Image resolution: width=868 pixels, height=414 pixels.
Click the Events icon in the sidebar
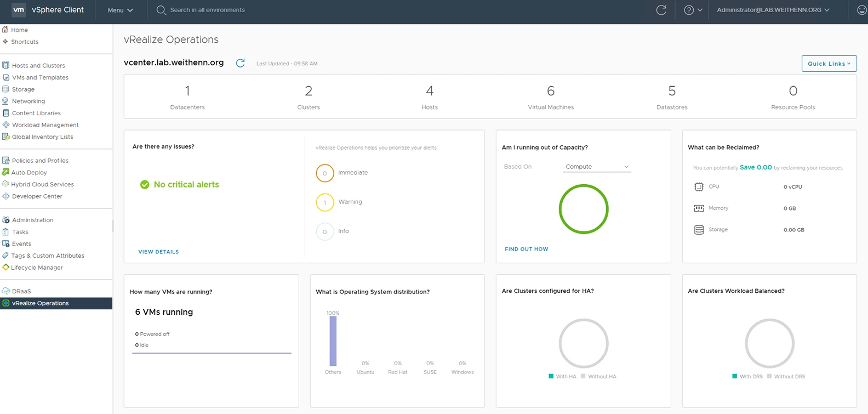pyautogui.click(x=6, y=243)
